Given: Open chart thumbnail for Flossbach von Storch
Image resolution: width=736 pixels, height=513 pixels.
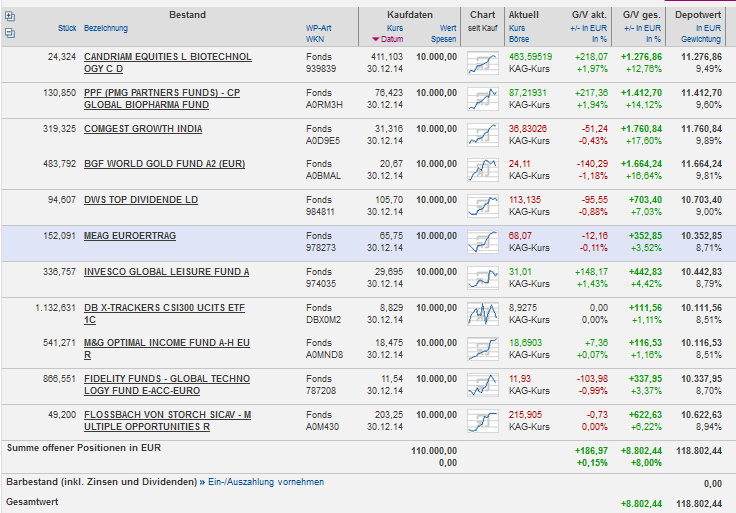Looking at the screenshot, I should click(x=483, y=421).
